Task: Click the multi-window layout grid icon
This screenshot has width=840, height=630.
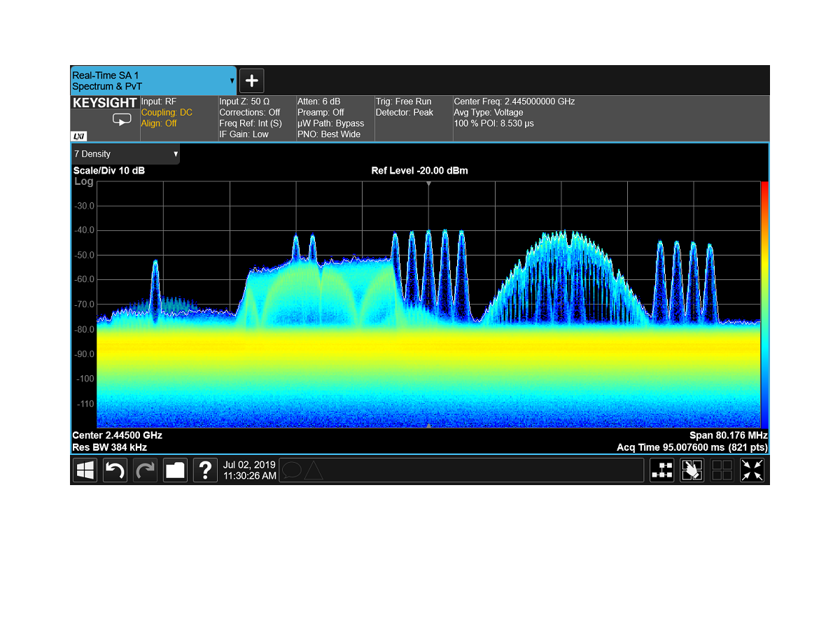Action: [722, 470]
